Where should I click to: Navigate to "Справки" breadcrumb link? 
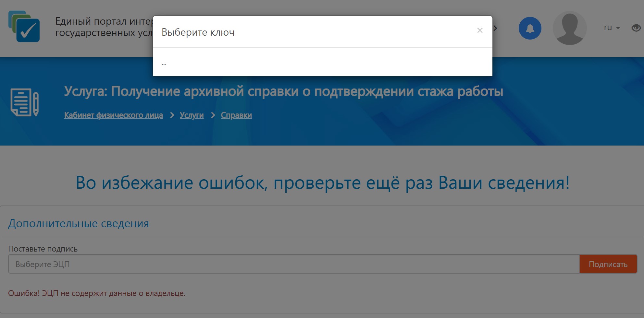236,115
